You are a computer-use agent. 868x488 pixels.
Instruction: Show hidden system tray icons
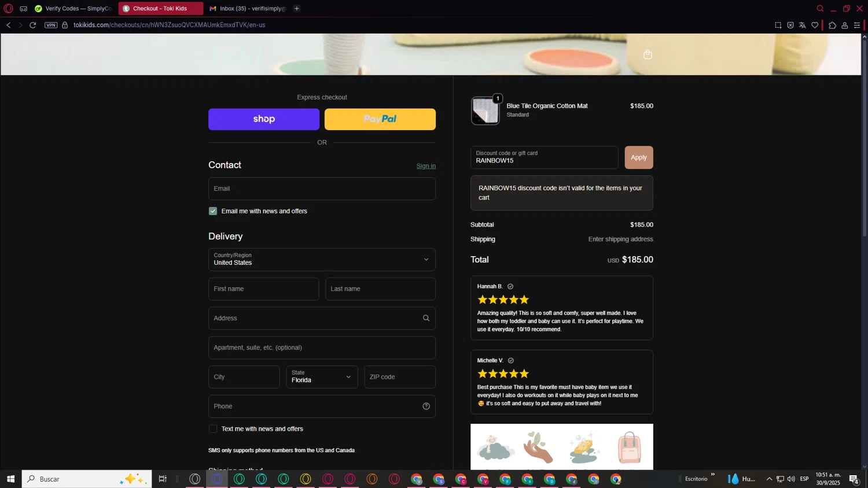tap(769, 479)
